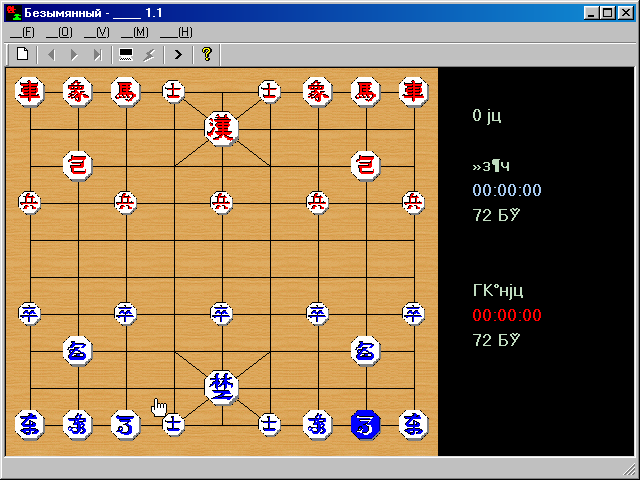Screen dimensions: 640x480
Task: Select the red elephant on the right side
Action: tap(318, 92)
